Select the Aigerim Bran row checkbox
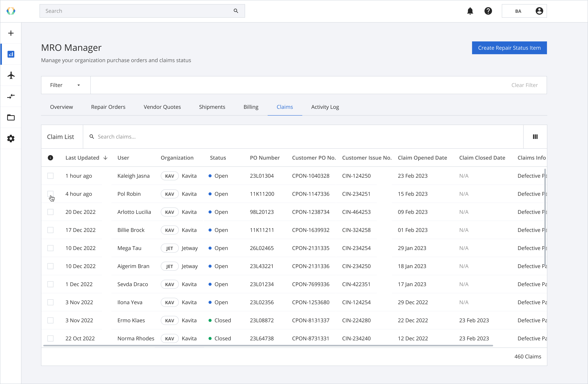588x384 pixels. (50, 266)
